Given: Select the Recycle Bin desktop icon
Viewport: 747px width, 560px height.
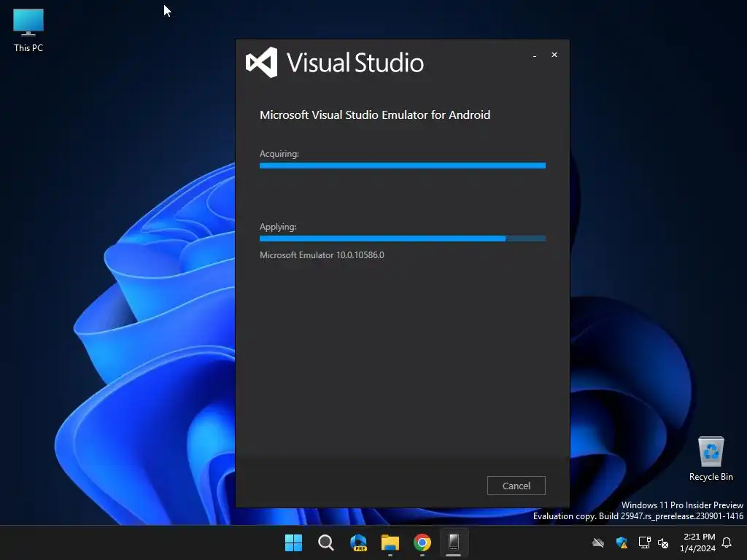Looking at the screenshot, I should click(711, 459).
